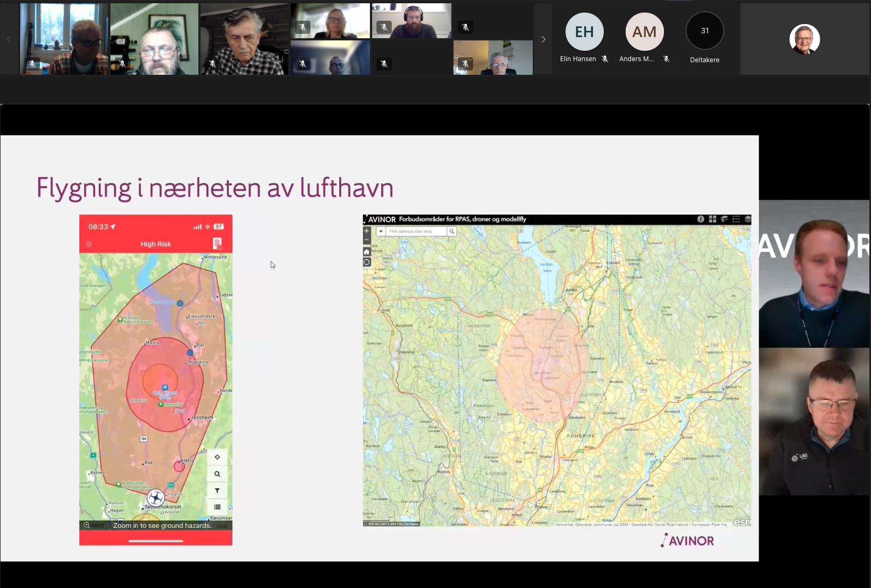The height and width of the screenshot is (588, 871).
Task: Show next participants with the right chevron
Action: pos(543,39)
